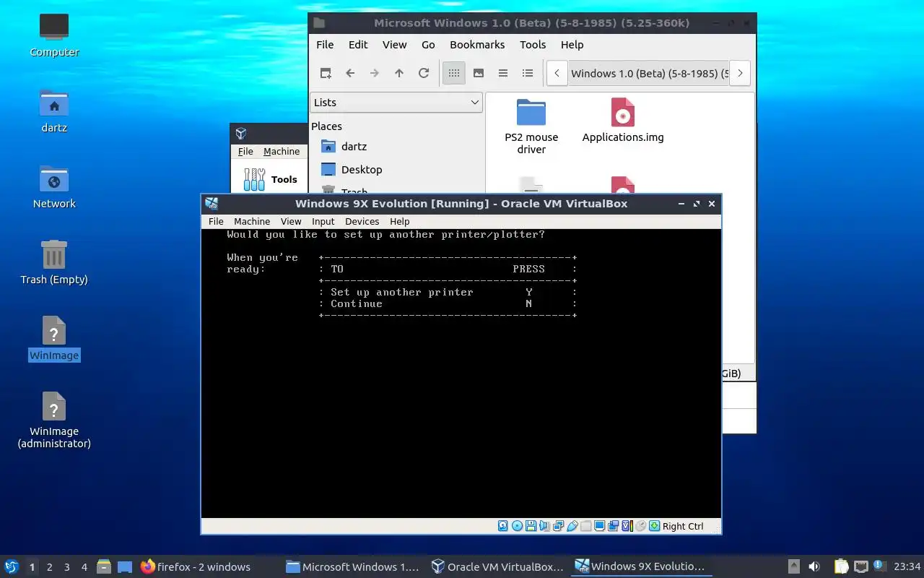The image size is (924, 578).
Task: Toggle icon view button in file manager toolbar
Action: (x=454, y=73)
